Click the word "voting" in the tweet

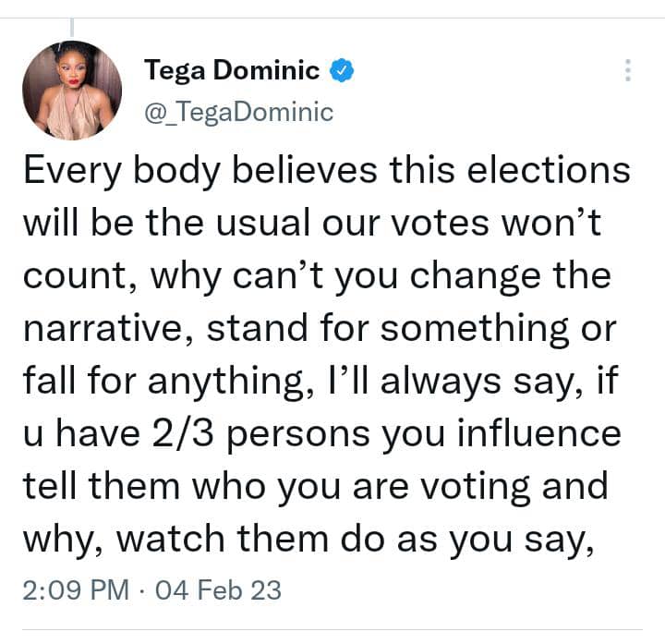pyautogui.click(x=481, y=485)
